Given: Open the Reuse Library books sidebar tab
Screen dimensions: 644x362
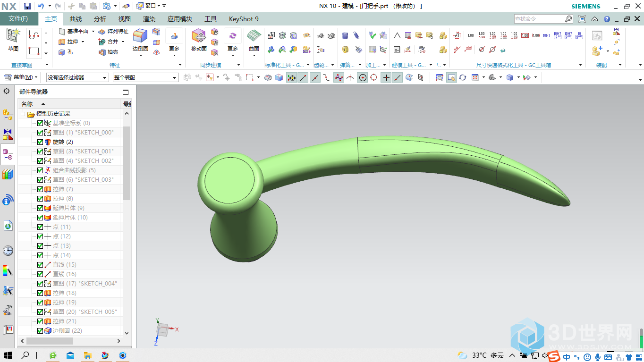Looking at the screenshot, I should (x=8, y=175).
